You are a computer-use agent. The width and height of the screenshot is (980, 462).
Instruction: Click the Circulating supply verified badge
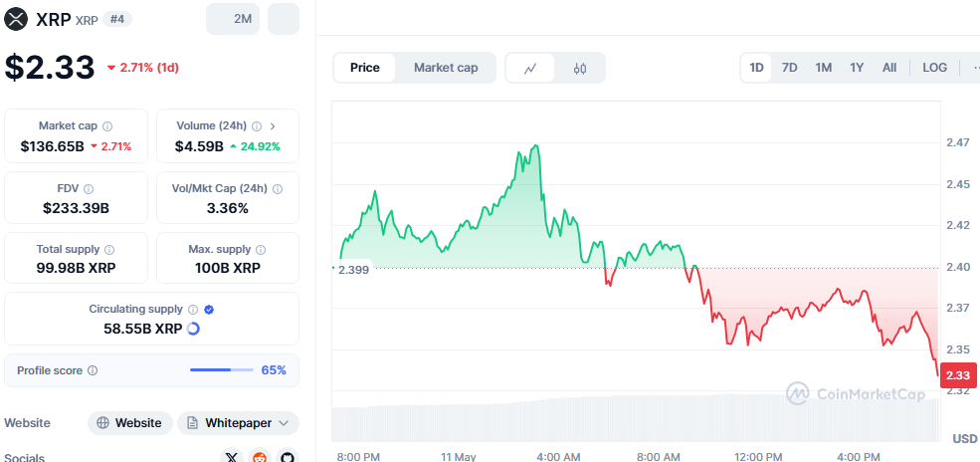(x=209, y=310)
